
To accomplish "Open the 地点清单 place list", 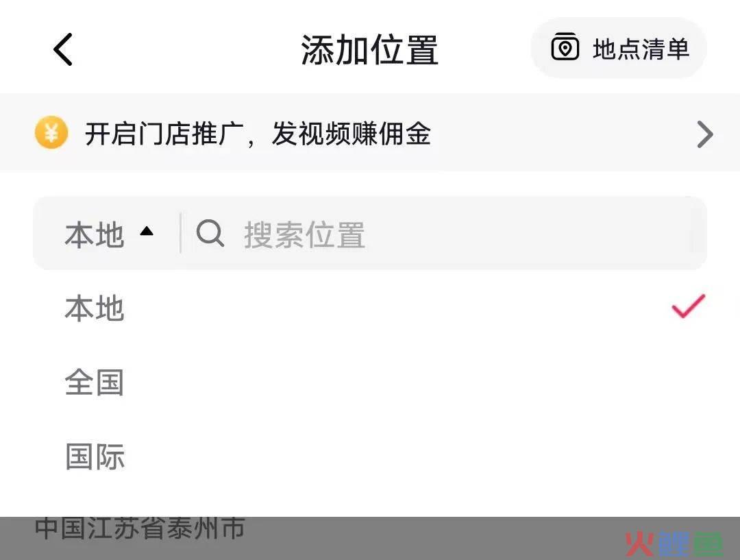I will pos(619,48).
